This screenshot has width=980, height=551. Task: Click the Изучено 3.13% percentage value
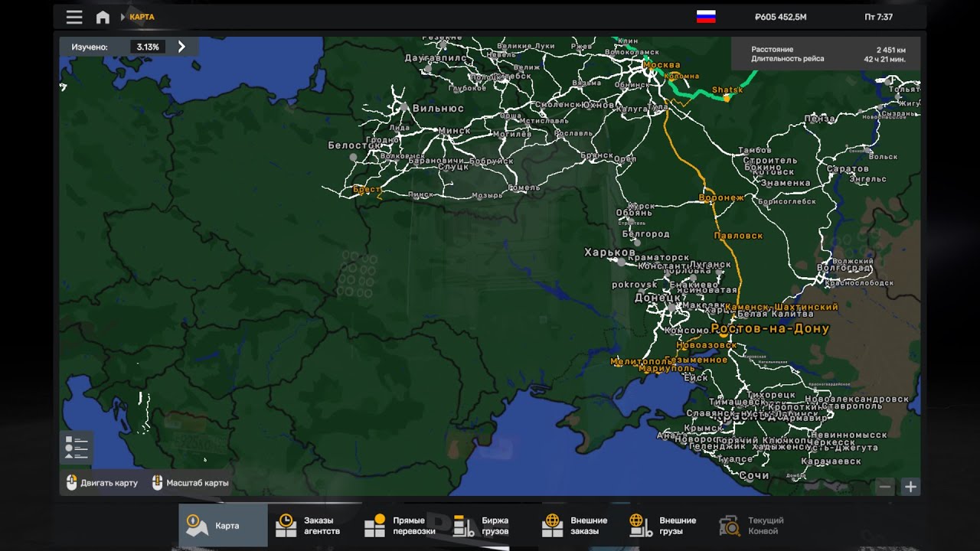tap(148, 47)
